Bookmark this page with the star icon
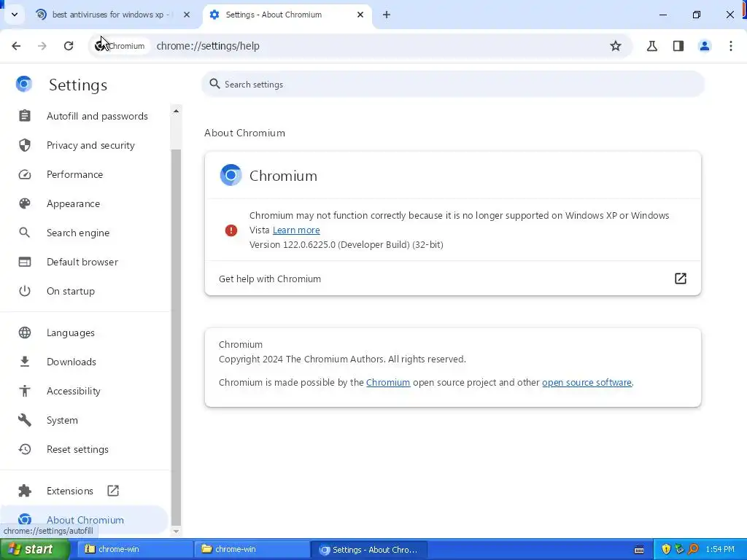 (x=616, y=46)
